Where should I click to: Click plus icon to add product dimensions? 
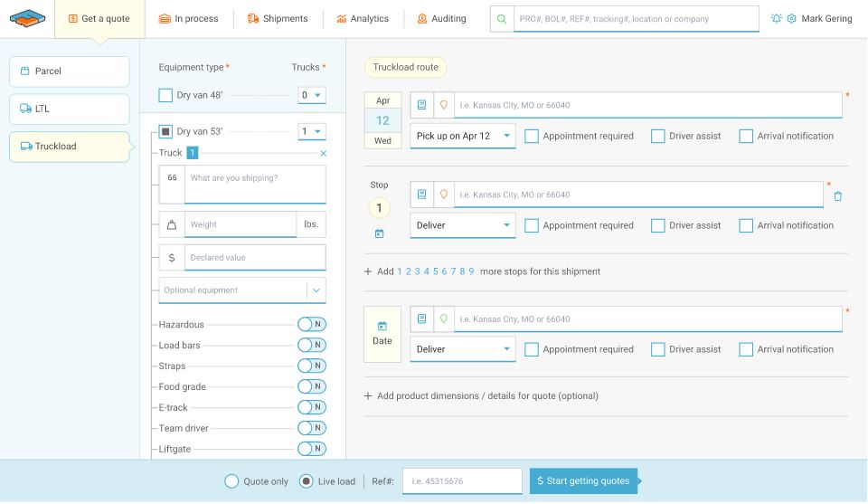[x=368, y=396]
